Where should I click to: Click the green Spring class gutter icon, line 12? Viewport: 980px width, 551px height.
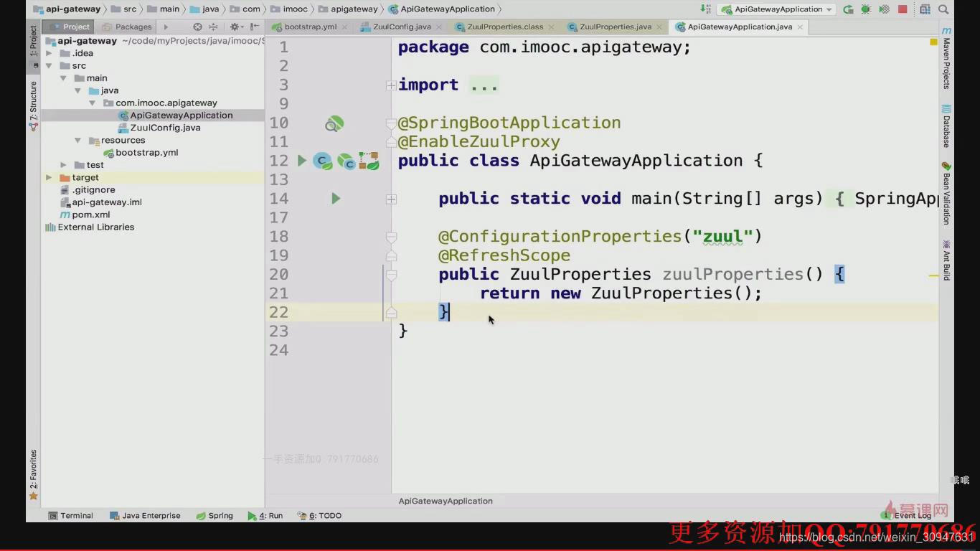[x=347, y=161]
